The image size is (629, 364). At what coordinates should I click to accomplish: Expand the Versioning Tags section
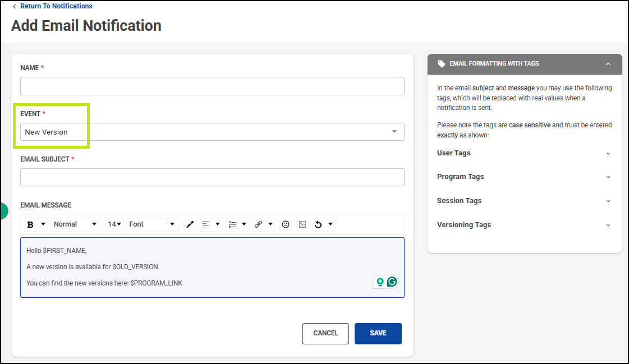pos(524,225)
